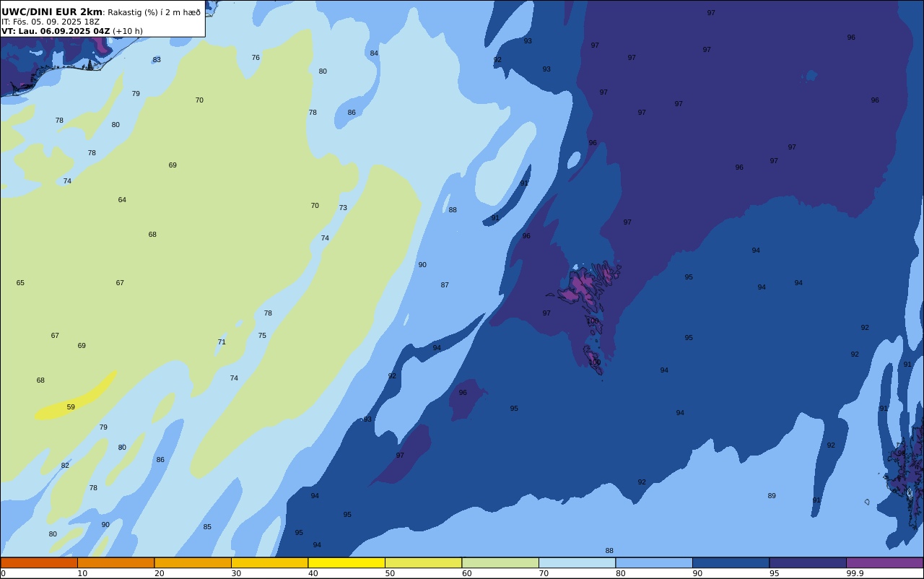This screenshot has width=924, height=579.
Task: Pick the 20–30 amber legend color segment
Action: [x=193, y=562]
